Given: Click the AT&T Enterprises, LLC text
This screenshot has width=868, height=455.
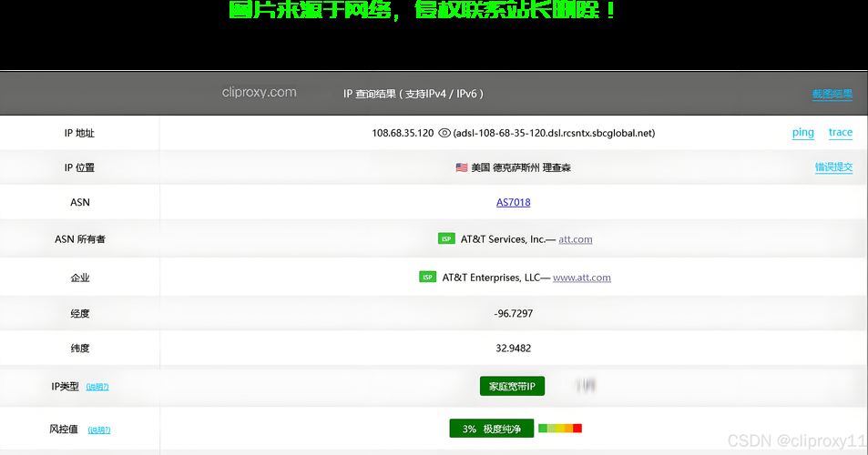Looking at the screenshot, I should click(491, 278).
